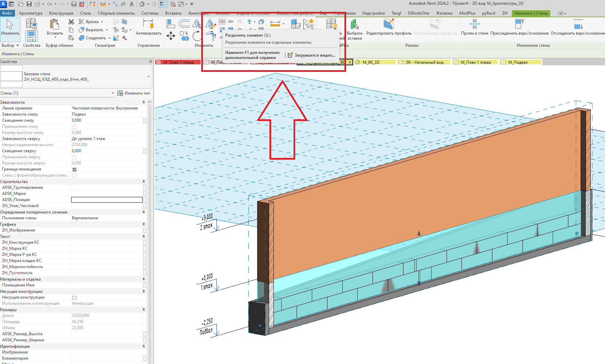Switch to the Архитектура ribbon tab
The width and height of the screenshot is (605, 364).
31,13
